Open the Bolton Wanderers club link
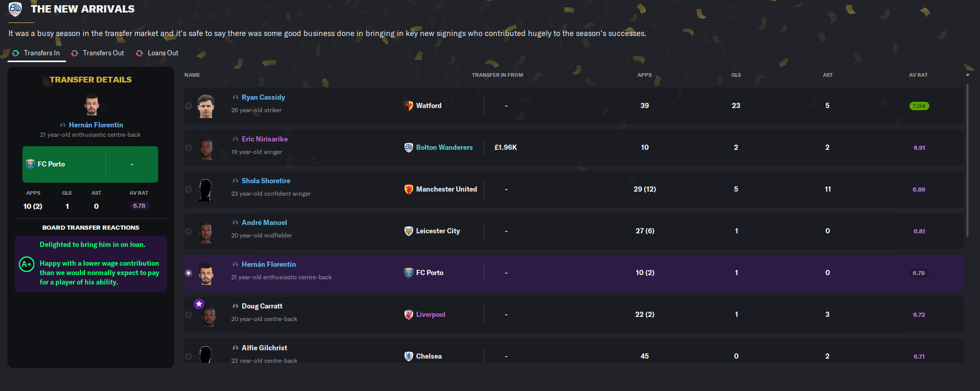 tap(444, 147)
